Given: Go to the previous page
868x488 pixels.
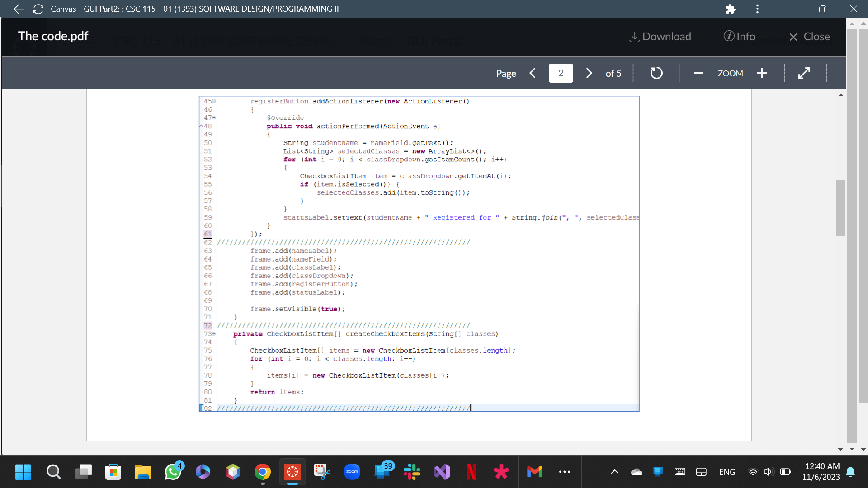Looking at the screenshot, I should (533, 73).
